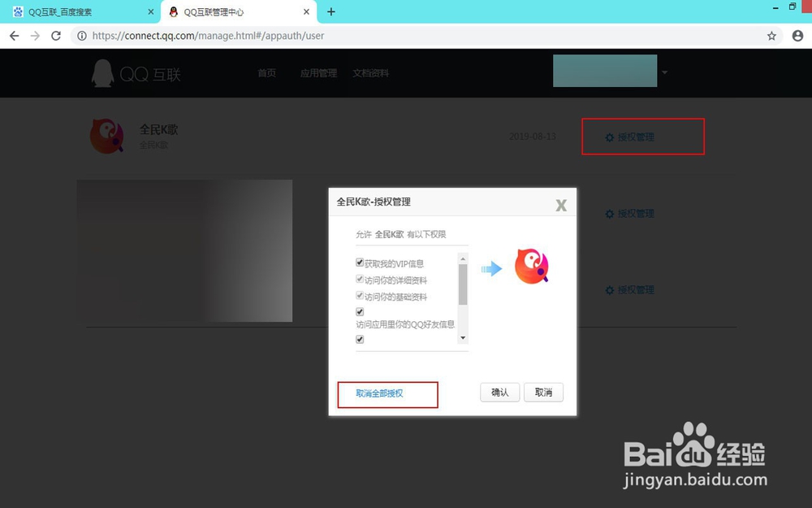Image resolution: width=812 pixels, height=508 pixels.
Task: Close the 授权管理 dialog with X
Action: [x=561, y=206]
